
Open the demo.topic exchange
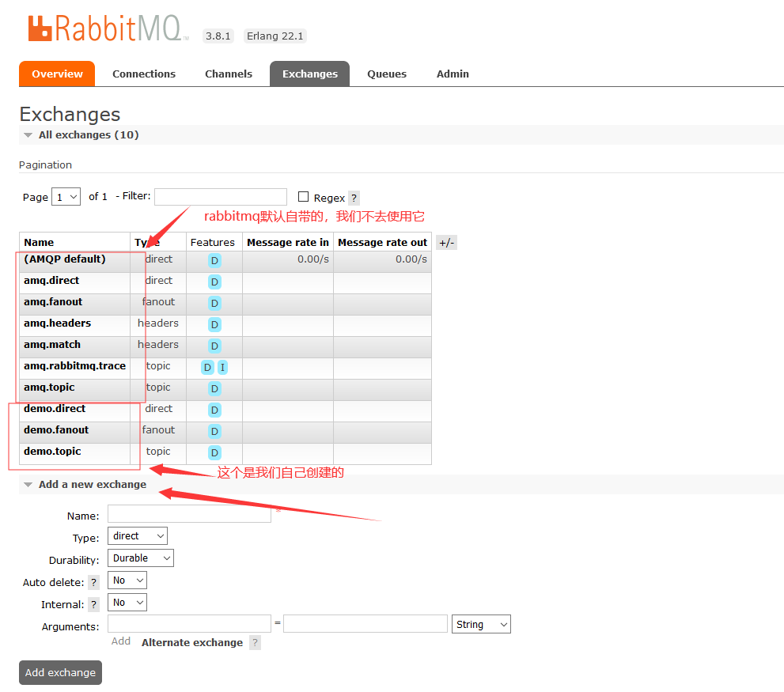(52, 452)
